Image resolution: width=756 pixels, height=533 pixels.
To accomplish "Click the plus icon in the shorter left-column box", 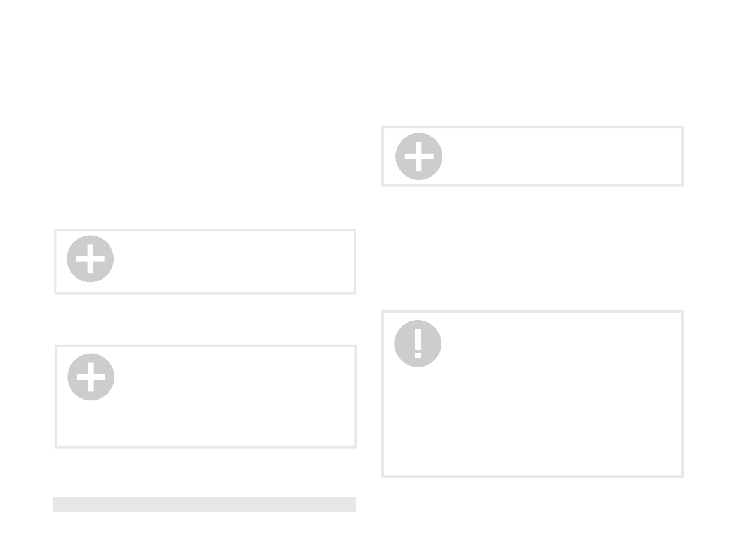I will pos(90,259).
